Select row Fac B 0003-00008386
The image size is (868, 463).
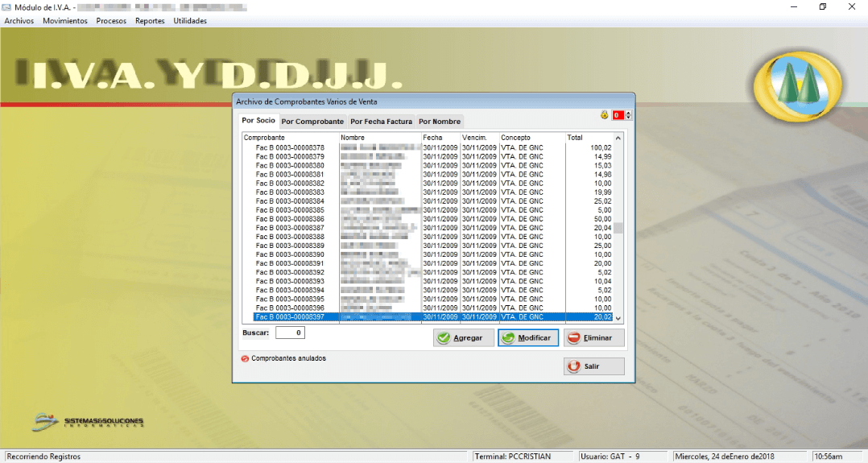[x=433, y=219]
